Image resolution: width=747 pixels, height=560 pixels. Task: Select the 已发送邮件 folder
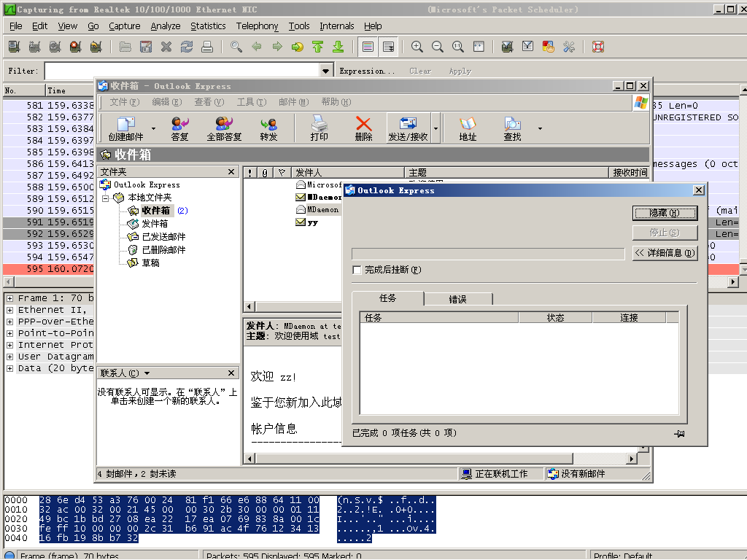163,237
